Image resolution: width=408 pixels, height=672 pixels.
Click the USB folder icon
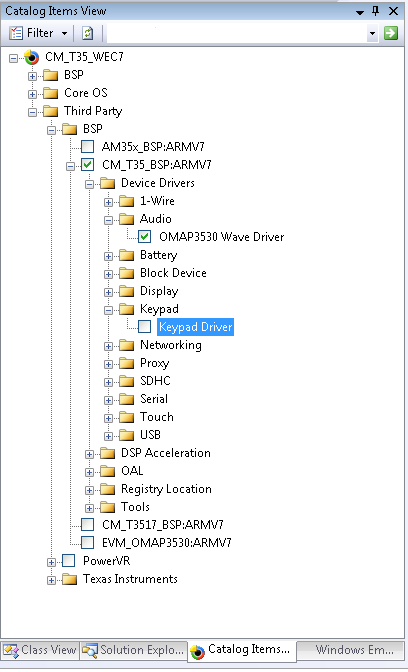click(x=126, y=435)
